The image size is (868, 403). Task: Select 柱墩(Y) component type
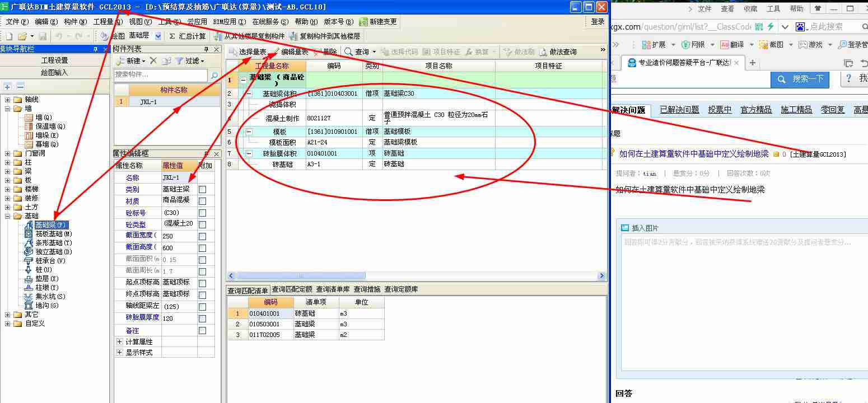coord(47,288)
